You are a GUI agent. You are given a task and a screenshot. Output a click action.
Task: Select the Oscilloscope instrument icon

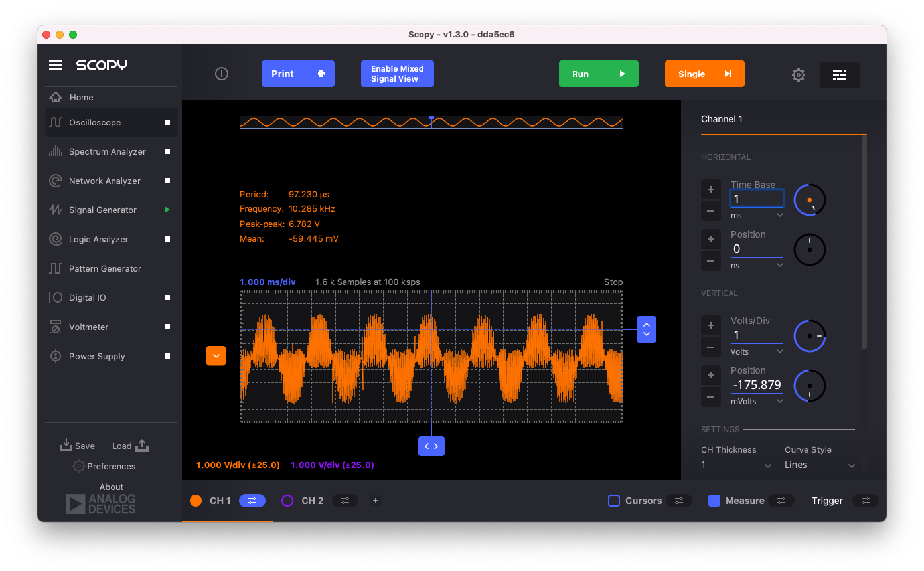(56, 123)
